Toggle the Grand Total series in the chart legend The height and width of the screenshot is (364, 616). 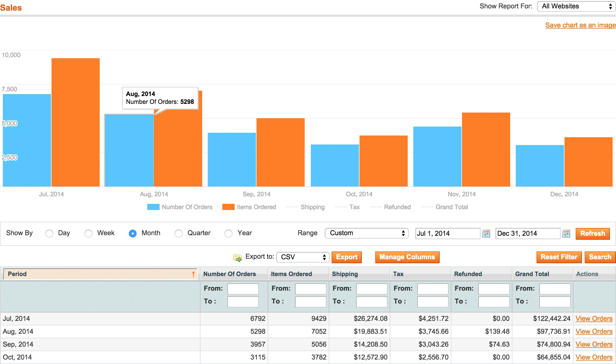tap(452, 207)
